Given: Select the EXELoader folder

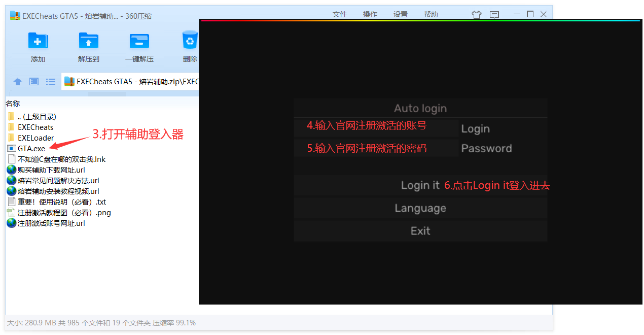Looking at the screenshot, I should point(35,138).
